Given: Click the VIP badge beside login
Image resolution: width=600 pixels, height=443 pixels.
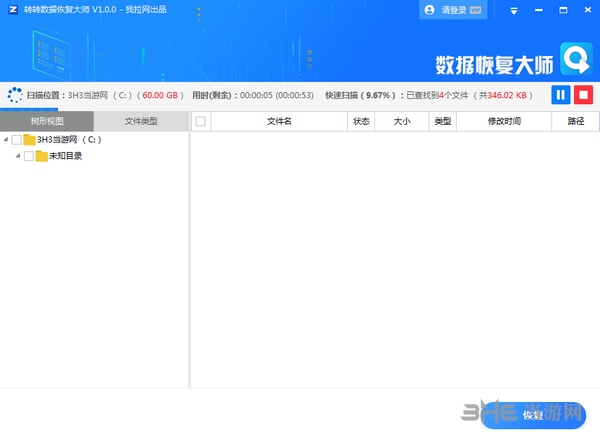Looking at the screenshot, I should tap(475, 10).
